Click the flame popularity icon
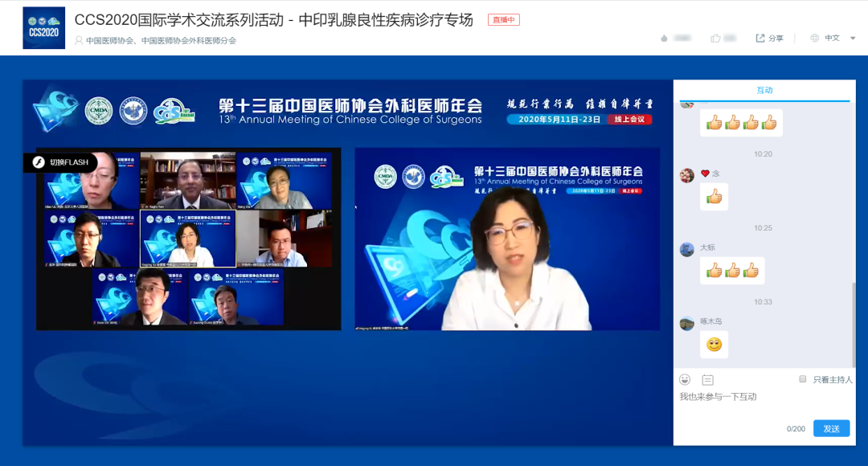This screenshot has width=868, height=466. (664, 38)
